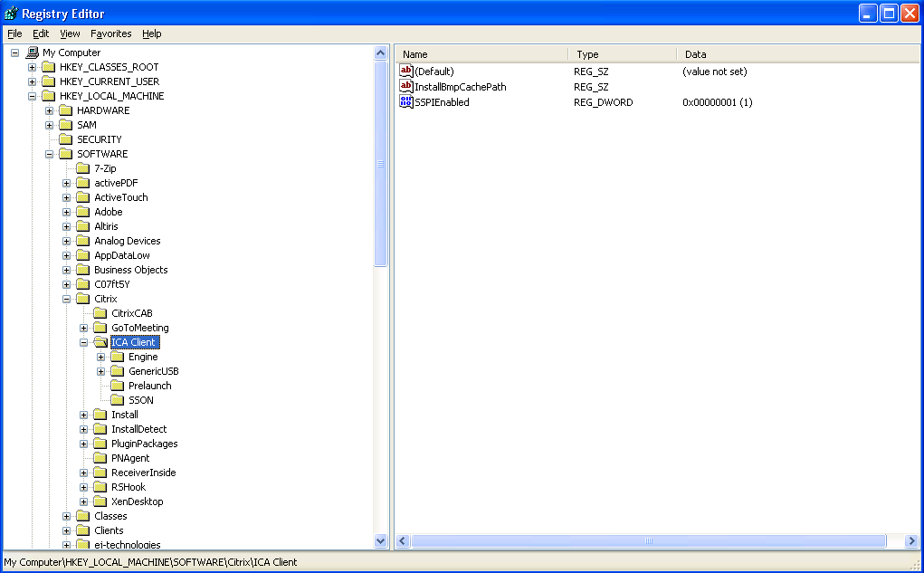Click the tree scroll up arrow
Image resolution: width=924 pixels, height=573 pixels.
point(381,53)
